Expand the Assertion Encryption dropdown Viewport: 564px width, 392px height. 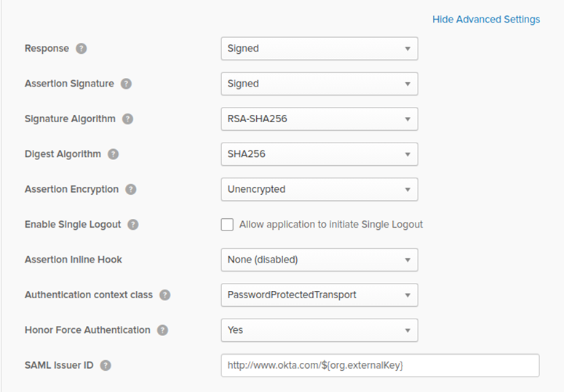coord(319,189)
